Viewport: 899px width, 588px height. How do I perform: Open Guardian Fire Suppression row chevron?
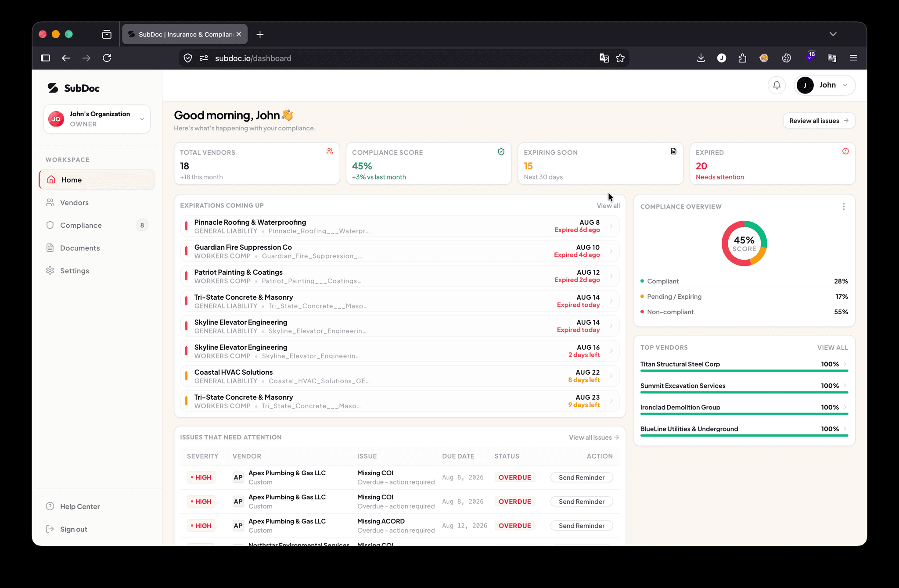pos(611,251)
